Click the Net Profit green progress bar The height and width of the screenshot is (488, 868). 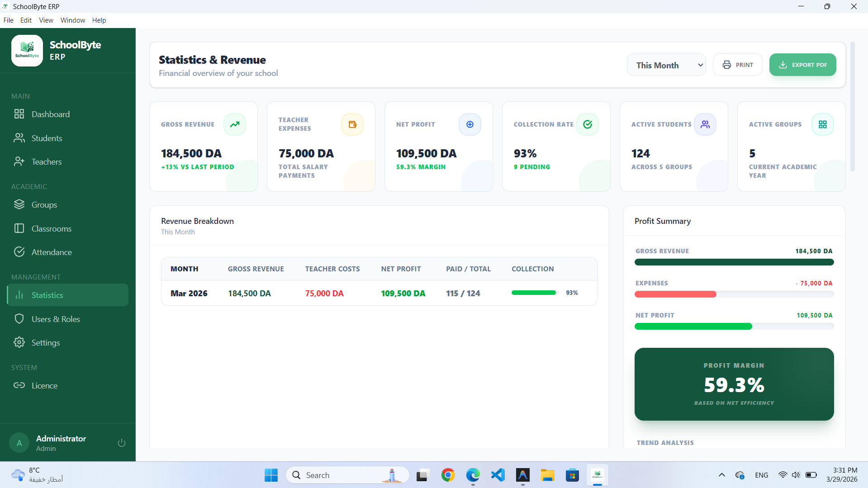(693, 327)
